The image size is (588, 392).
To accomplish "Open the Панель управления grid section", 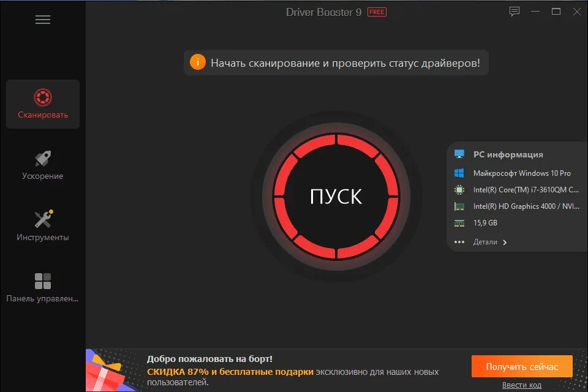I will [43, 287].
